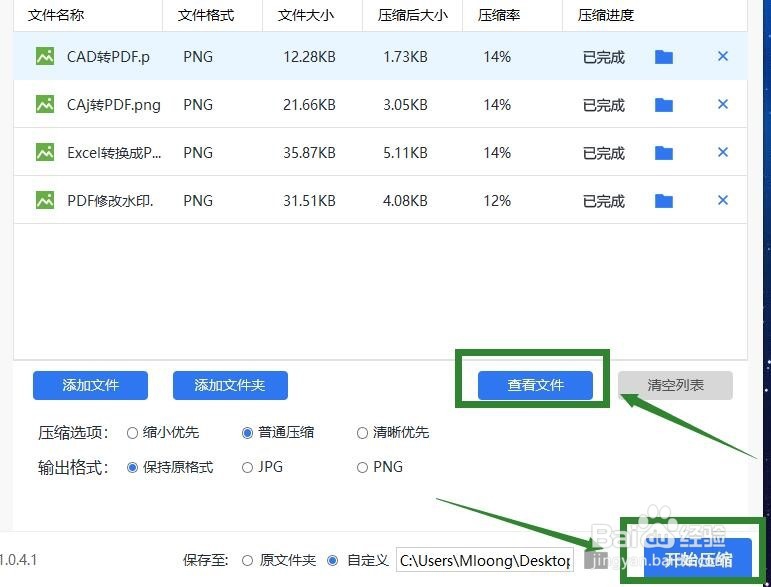Image resolution: width=771 pixels, height=587 pixels.
Task: Remove CAj转PDF.png from the list
Action: 723,104
